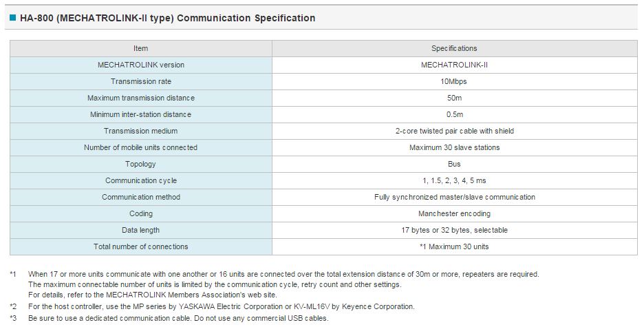The height and width of the screenshot is (327, 644).
Task: Click the 17 bytes or 32 bytes value
Action: (454, 230)
